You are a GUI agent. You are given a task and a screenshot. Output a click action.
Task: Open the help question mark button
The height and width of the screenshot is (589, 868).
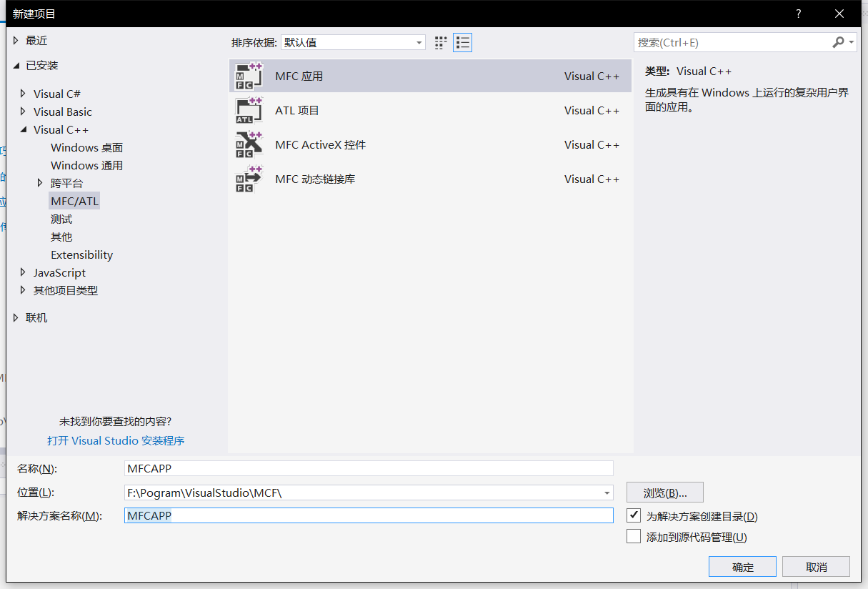tap(799, 14)
